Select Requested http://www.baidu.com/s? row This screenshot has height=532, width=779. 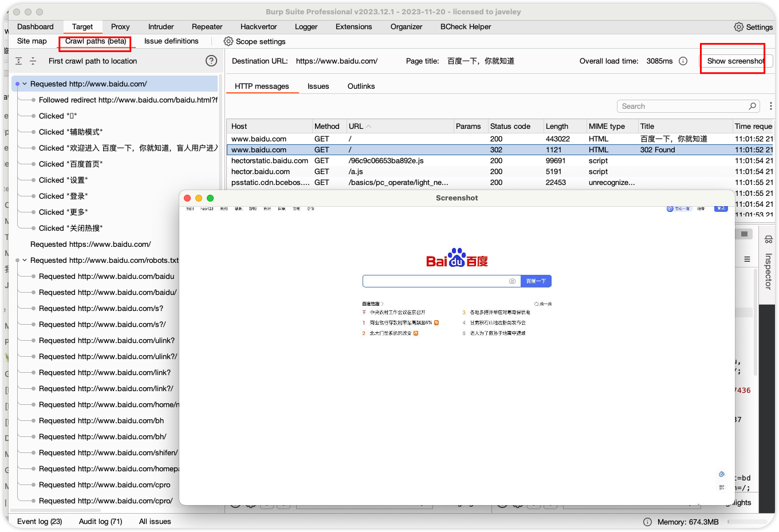click(101, 309)
